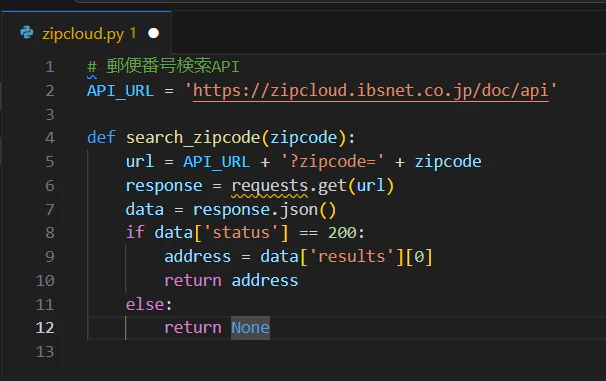Image resolution: width=606 pixels, height=381 pixels.
Task: Click the 'response' variable on line 6
Action: pyautogui.click(x=164, y=186)
